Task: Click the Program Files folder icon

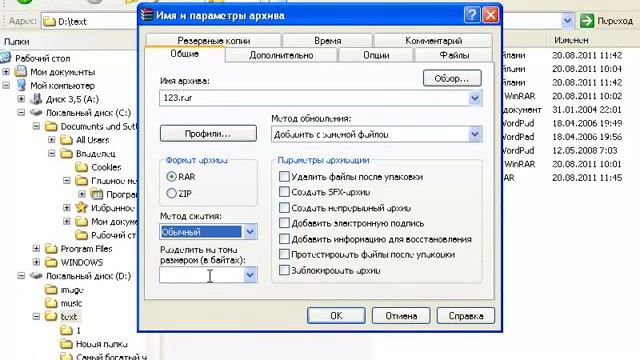Action: point(51,249)
